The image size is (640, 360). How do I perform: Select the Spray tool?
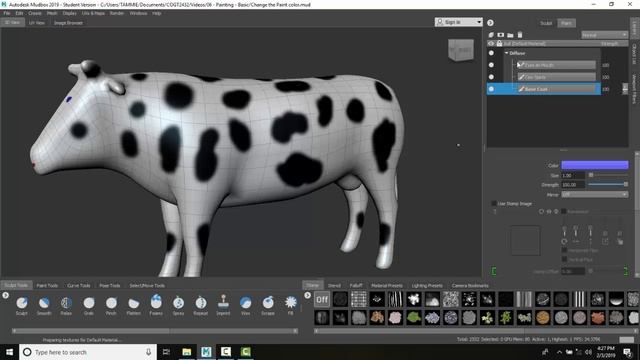pos(178,305)
